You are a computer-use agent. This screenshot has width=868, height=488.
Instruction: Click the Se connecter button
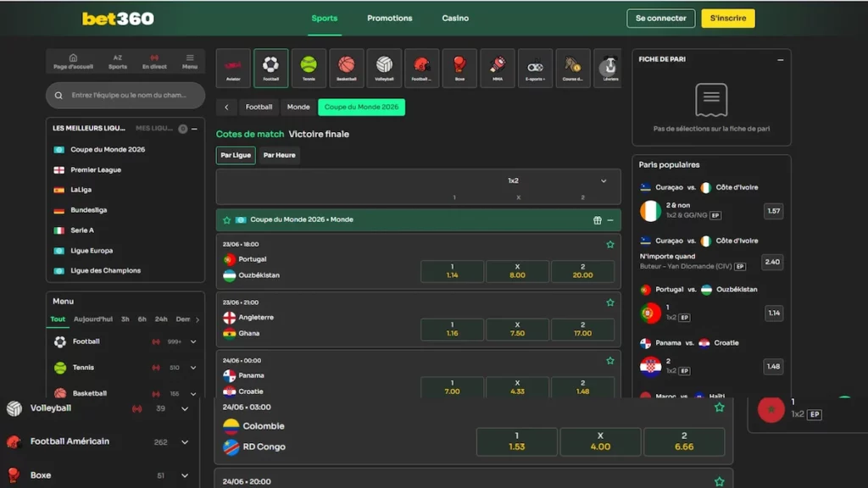(x=660, y=19)
